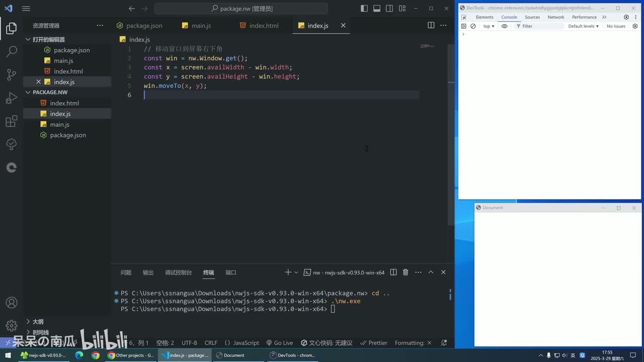Toggle the bottom panel layout button
Viewport: 644px width, 362px height.
(x=377, y=9)
